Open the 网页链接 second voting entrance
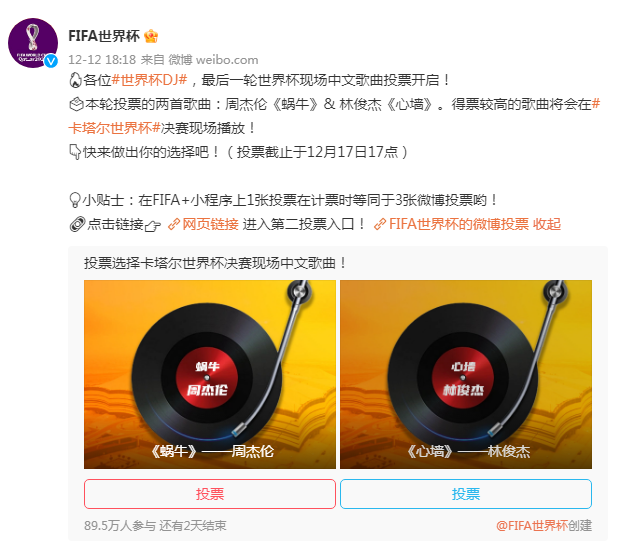Image resolution: width=627 pixels, height=548 pixels. point(210,224)
